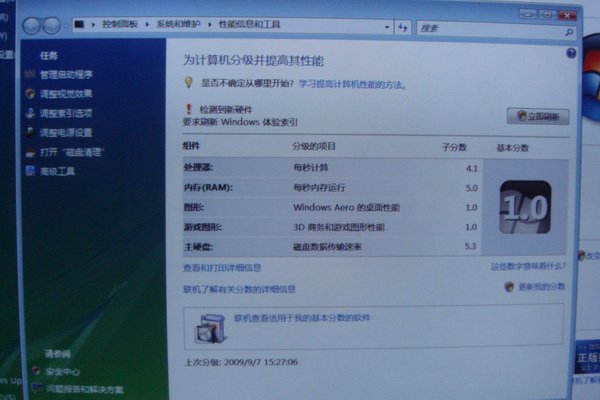Click 更新我的分数 link

[541, 287]
